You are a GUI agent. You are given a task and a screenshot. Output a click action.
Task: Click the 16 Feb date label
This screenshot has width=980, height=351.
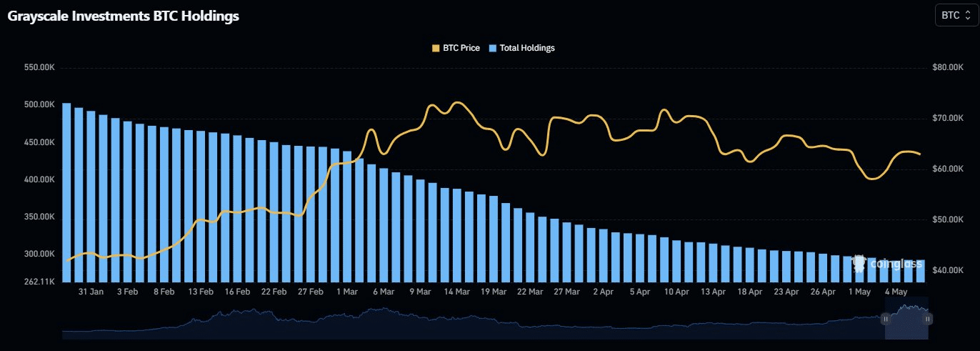click(x=237, y=292)
